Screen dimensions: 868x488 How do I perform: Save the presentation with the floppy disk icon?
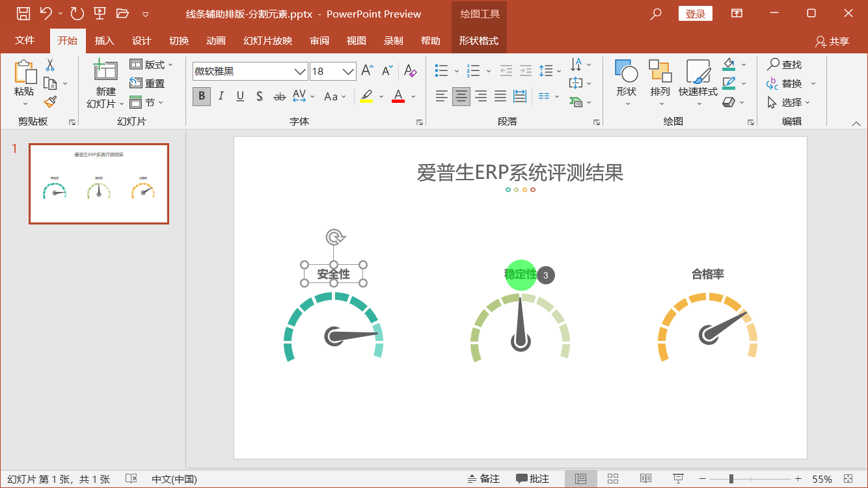pyautogui.click(x=23, y=14)
